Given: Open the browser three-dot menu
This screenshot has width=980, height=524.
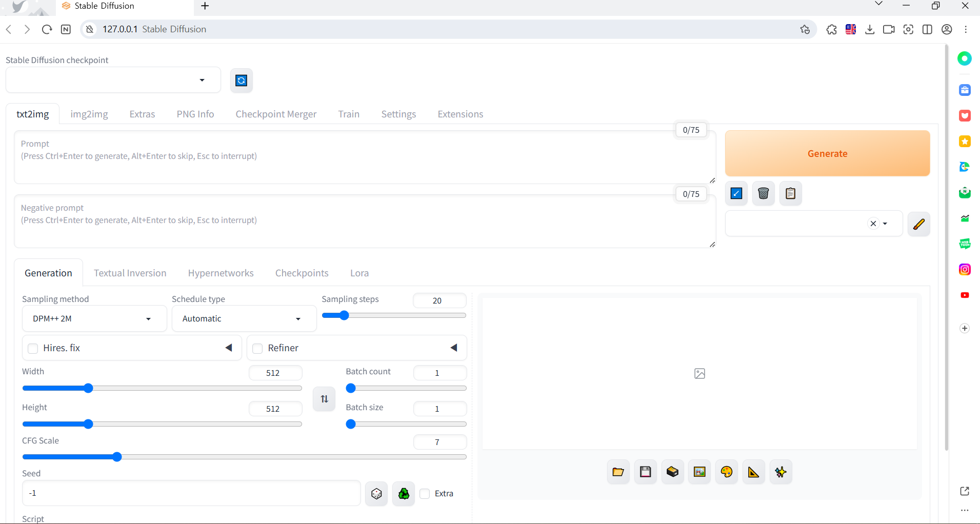Looking at the screenshot, I should pyautogui.click(x=966, y=29).
